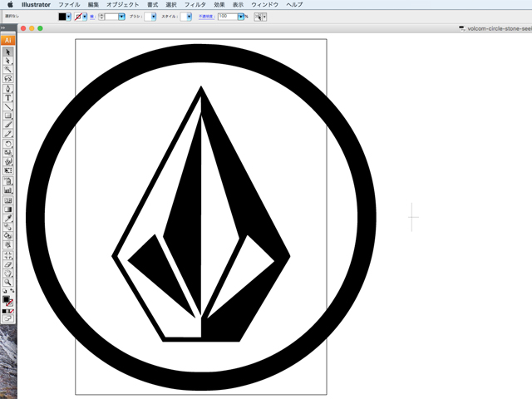Viewport: 532px width, 399px height.
Task: Open the 効果 (Effect) menu
Action: 219,4
